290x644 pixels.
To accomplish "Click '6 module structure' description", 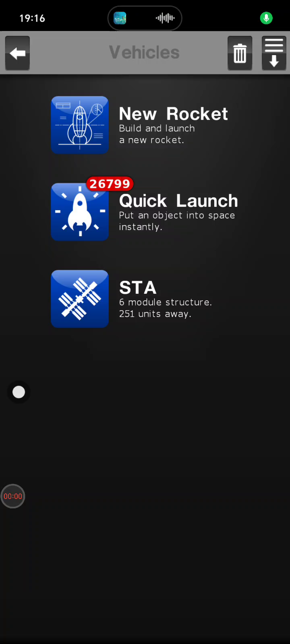I will click(165, 302).
